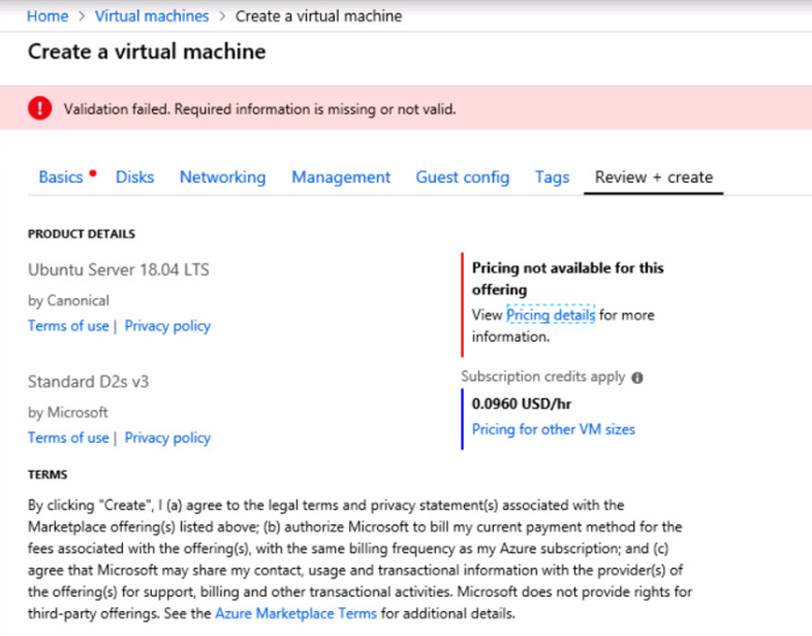812x636 pixels.
Task: Switch to the Disks tab
Action: pyautogui.click(x=135, y=177)
